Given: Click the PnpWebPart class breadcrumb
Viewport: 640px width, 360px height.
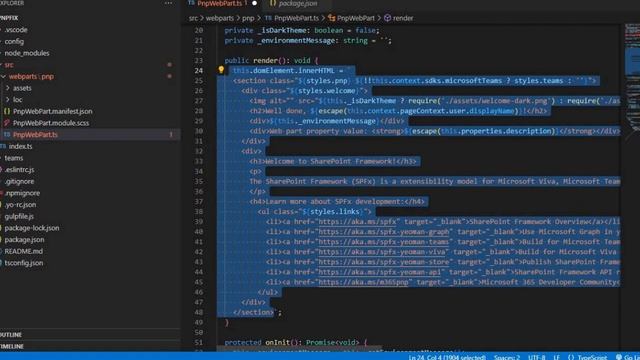Looking at the screenshot, I should [x=351, y=18].
